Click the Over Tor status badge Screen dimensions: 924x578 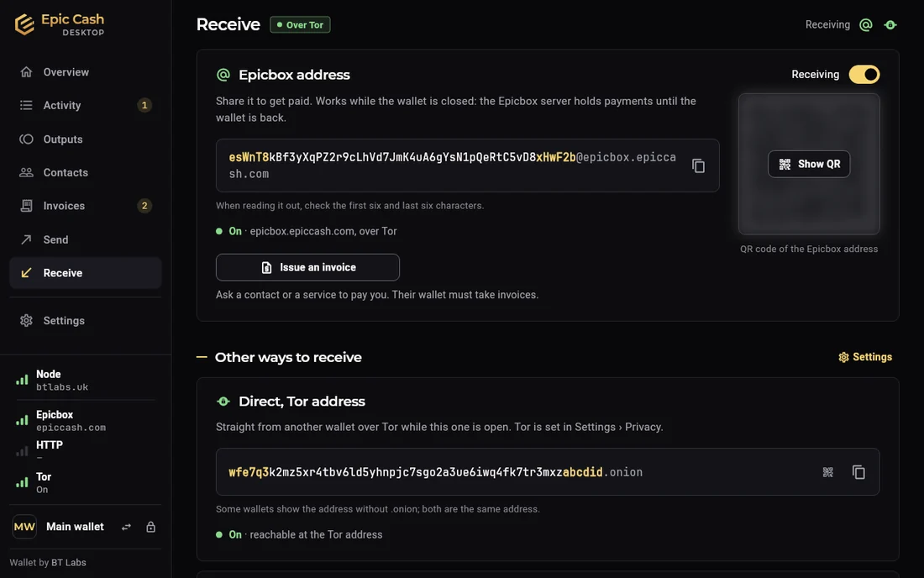tap(300, 24)
